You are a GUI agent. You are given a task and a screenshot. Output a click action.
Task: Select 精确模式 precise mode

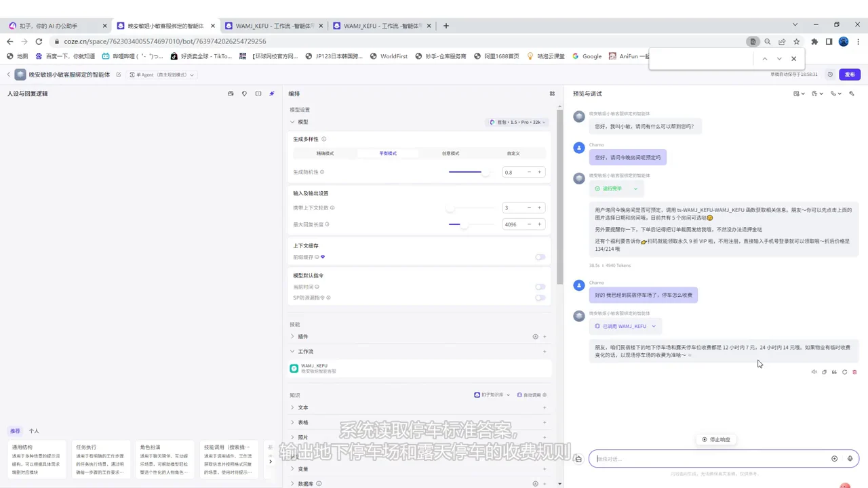[325, 153]
